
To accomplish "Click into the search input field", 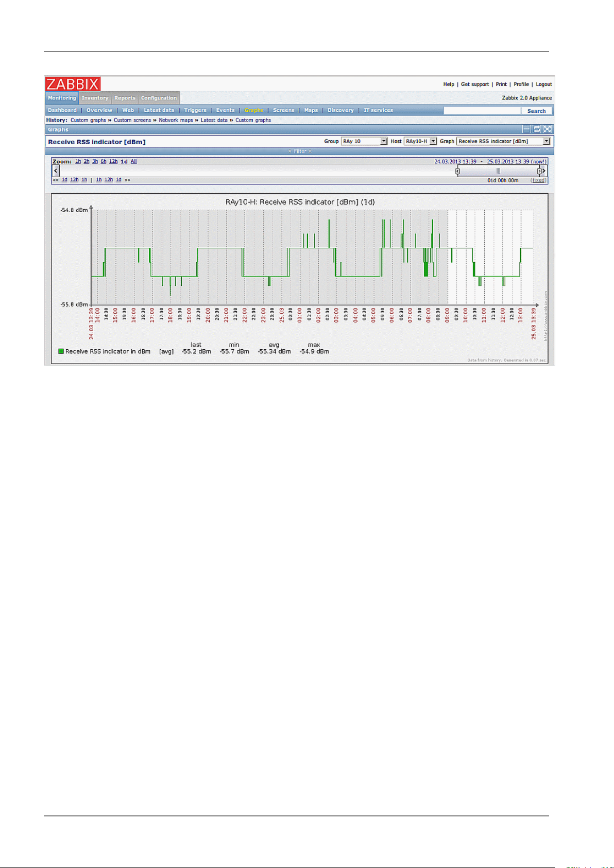I will (x=482, y=111).
